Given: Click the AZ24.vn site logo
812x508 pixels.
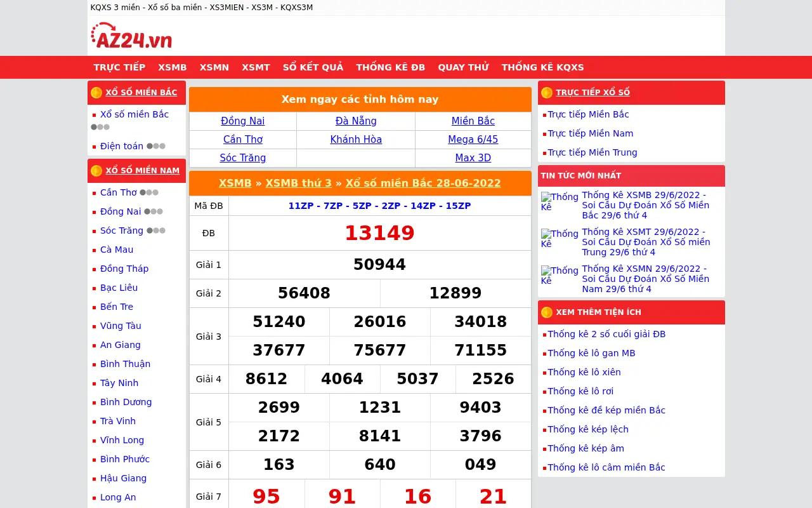Looking at the screenshot, I should [131, 36].
